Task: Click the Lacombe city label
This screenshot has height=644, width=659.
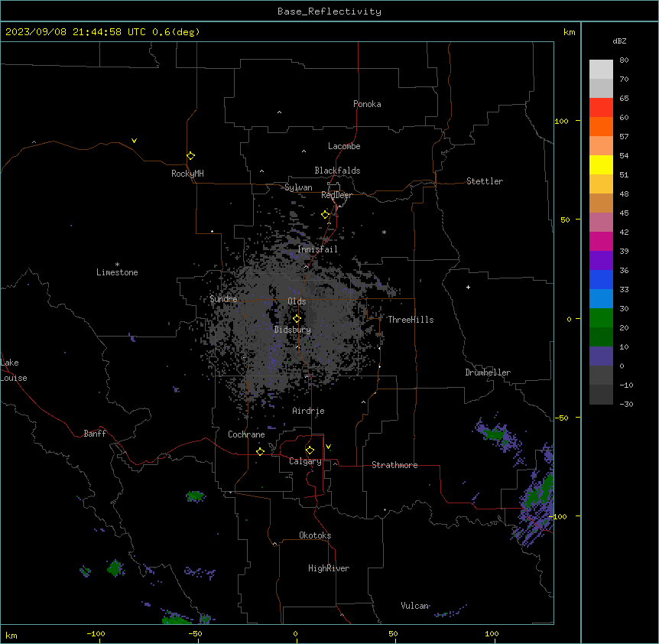Action: [344, 146]
